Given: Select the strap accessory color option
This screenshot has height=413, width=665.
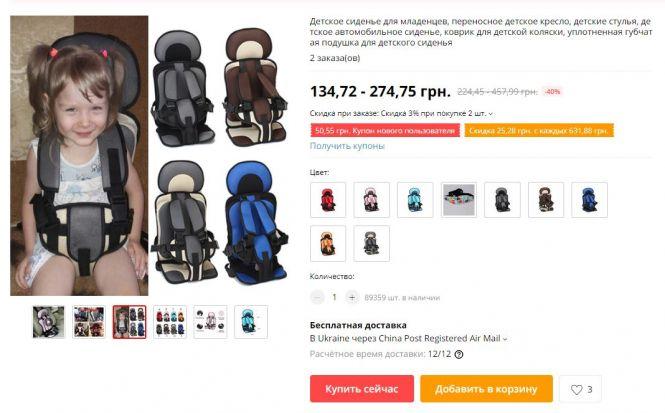Looking at the screenshot, I should pos(459,200).
